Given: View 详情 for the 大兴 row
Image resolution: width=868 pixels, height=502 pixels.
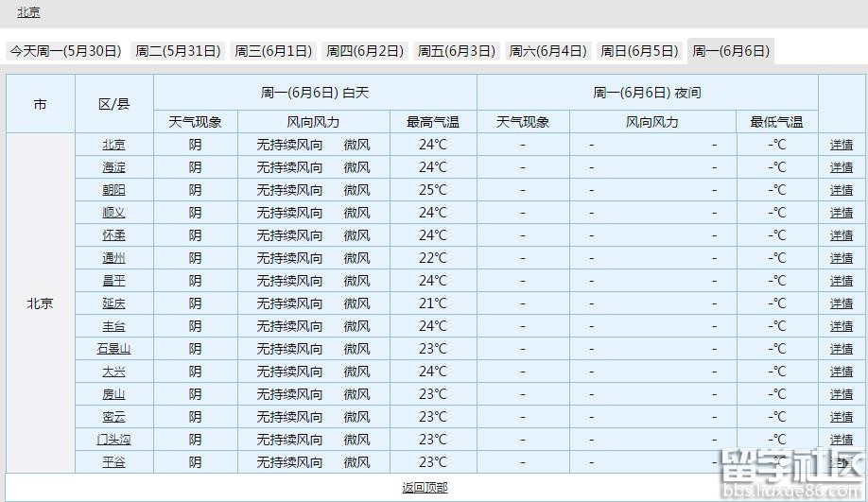Looking at the screenshot, I should pyautogui.click(x=842, y=372).
